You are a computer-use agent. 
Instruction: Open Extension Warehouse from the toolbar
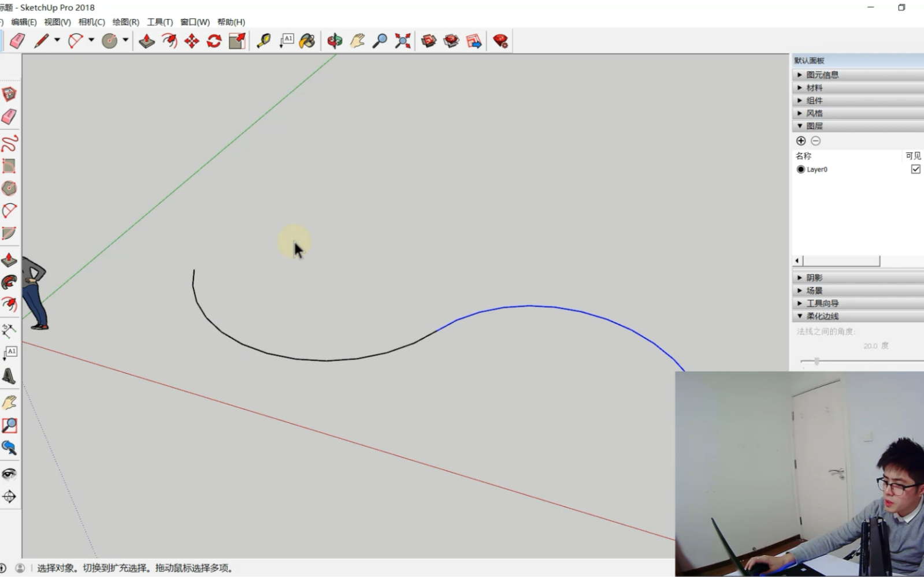[x=451, y=40]
